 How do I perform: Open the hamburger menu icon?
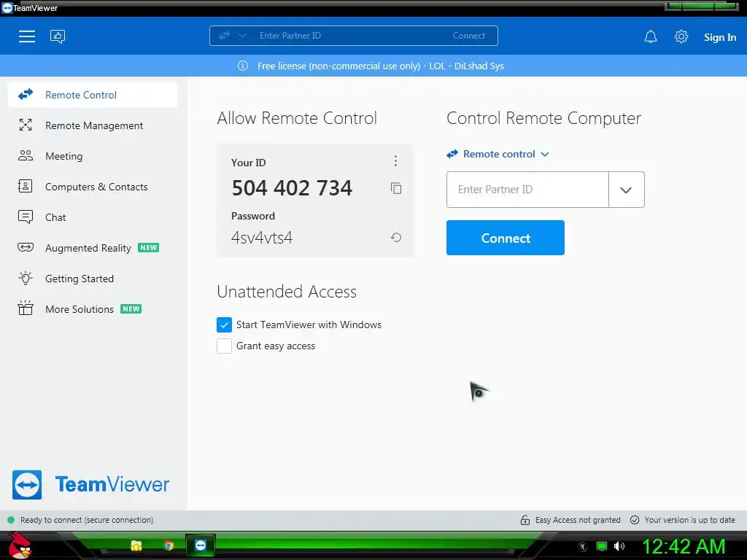27,36
